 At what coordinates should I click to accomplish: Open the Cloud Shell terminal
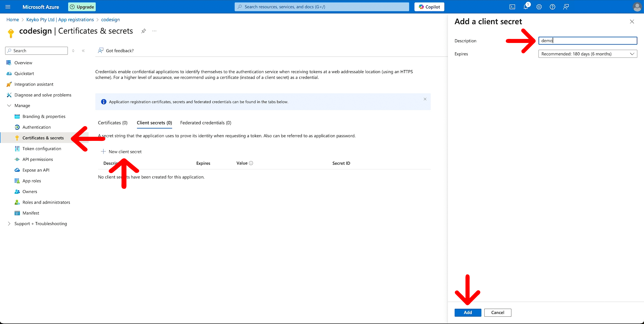[513, 7]
